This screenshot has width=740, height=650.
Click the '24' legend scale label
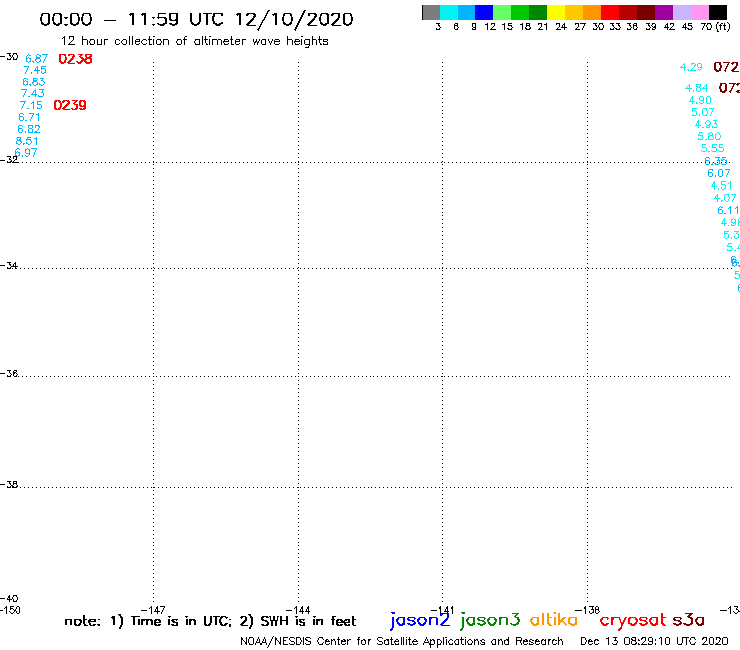(561, 26)
